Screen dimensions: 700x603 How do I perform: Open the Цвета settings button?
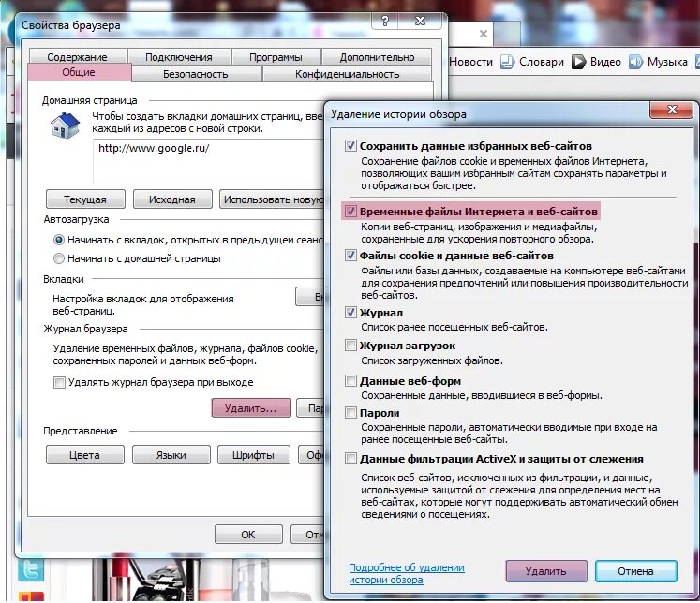(85, 455)
